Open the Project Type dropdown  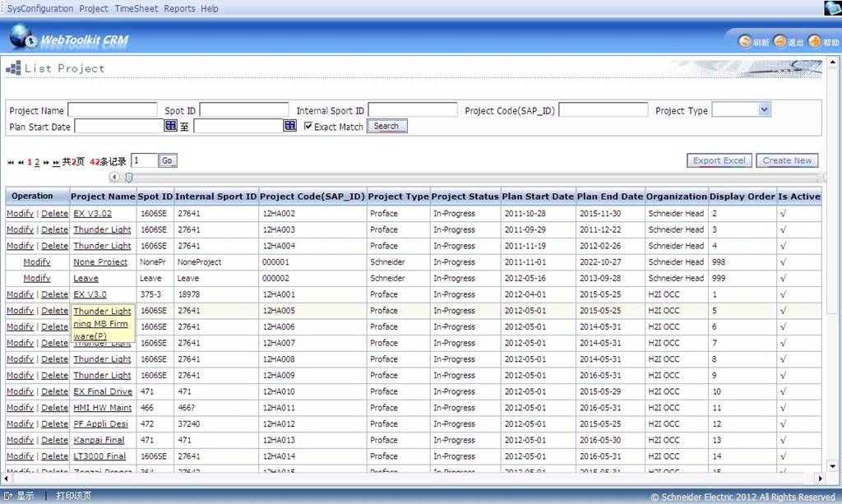pos(764,110)
